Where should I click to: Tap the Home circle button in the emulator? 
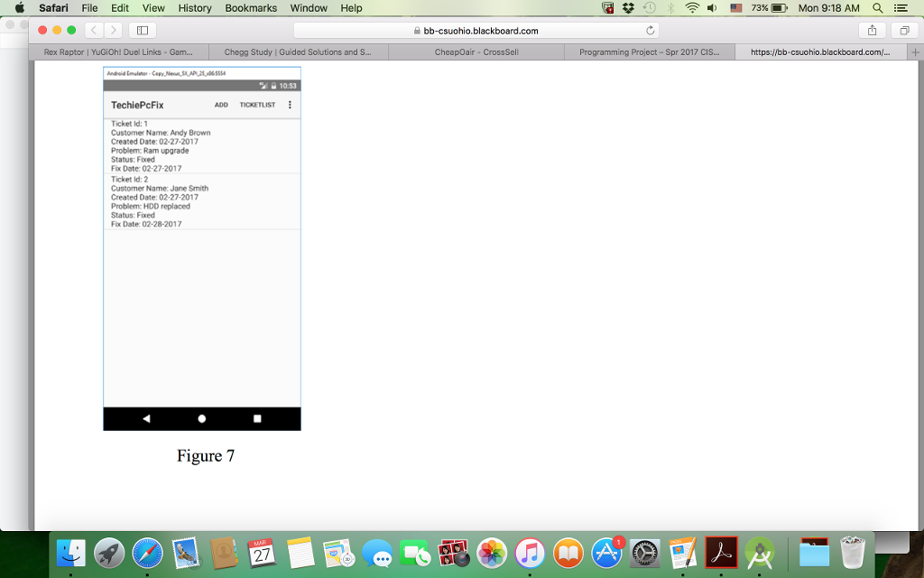[x=201, y=418]
